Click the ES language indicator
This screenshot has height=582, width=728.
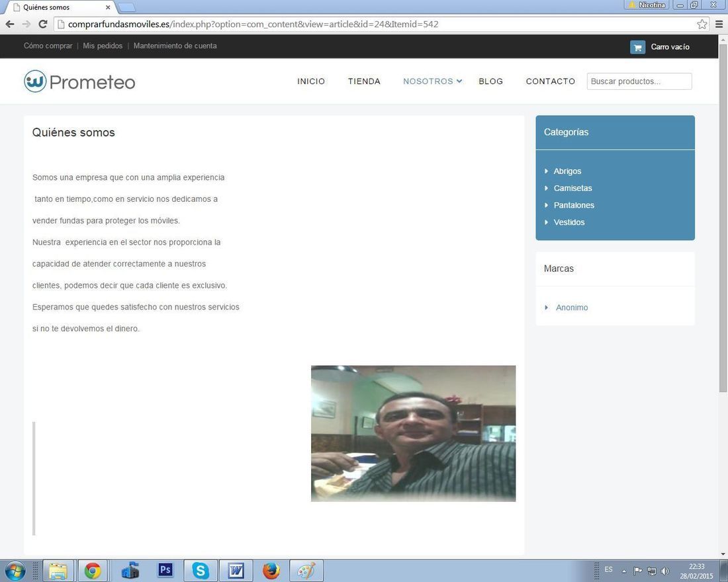[608, 569]
